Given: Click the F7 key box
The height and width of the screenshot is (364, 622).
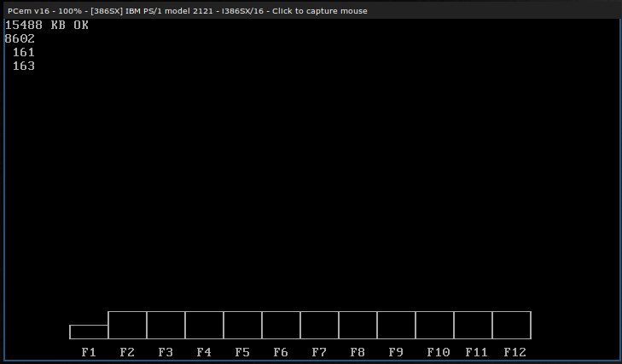Looking at the screenshot, I should [320, 325].
